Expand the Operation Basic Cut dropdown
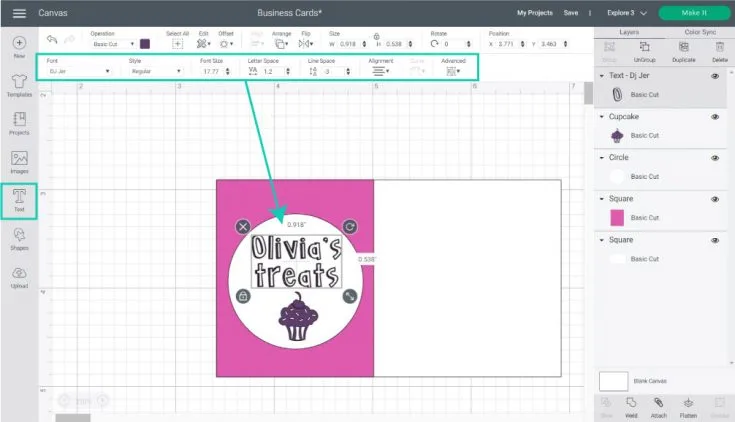 [112, 44]
